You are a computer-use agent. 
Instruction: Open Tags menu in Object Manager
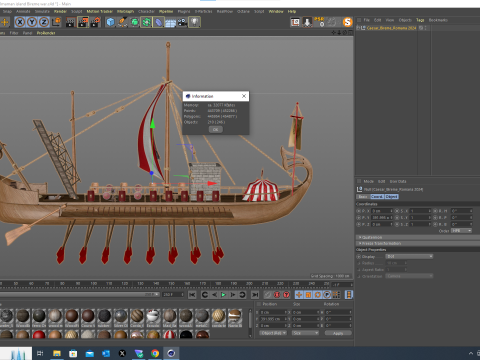click(x=420, y=20)
